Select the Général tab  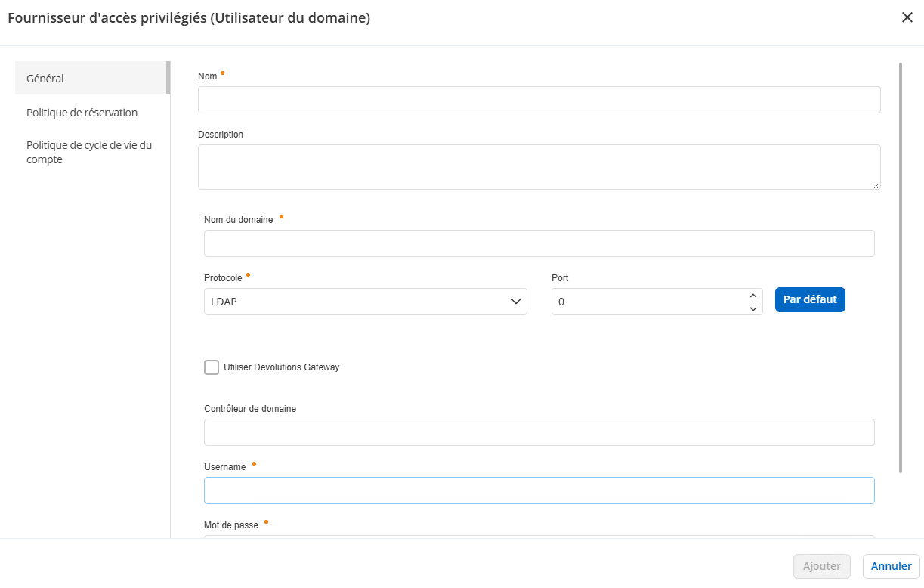[x=44, y=78]
